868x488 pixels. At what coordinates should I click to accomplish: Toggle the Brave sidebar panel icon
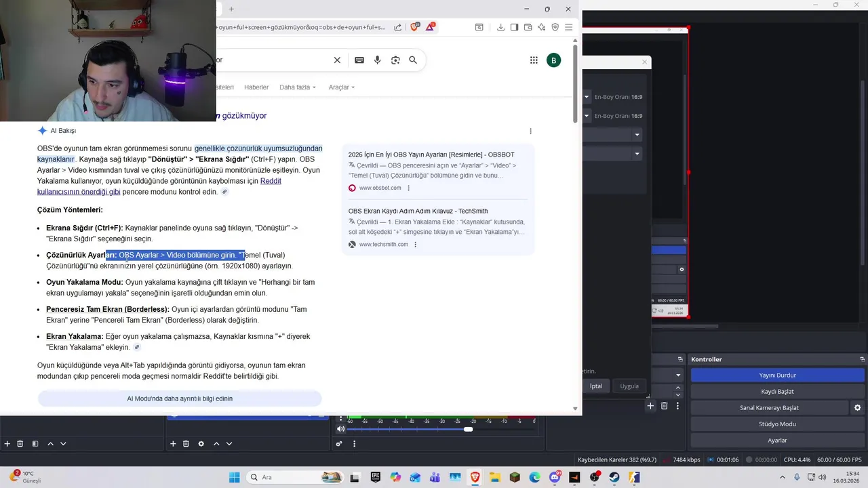514,27
